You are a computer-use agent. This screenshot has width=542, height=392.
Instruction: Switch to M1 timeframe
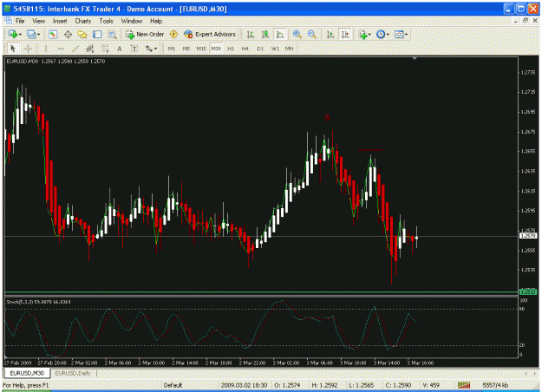[x=172, y=49]
